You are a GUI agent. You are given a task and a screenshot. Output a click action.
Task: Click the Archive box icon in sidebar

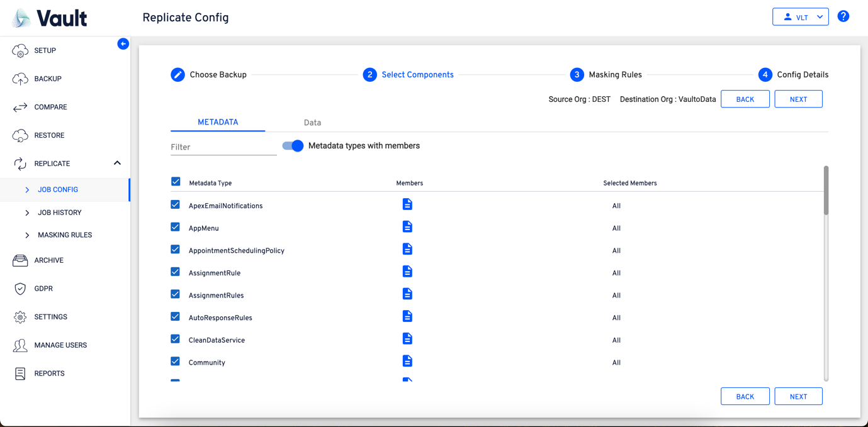pos(20,260)
